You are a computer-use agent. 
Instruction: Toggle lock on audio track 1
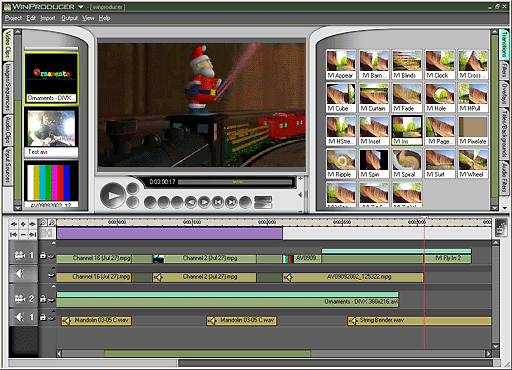(x=43, y=317)
